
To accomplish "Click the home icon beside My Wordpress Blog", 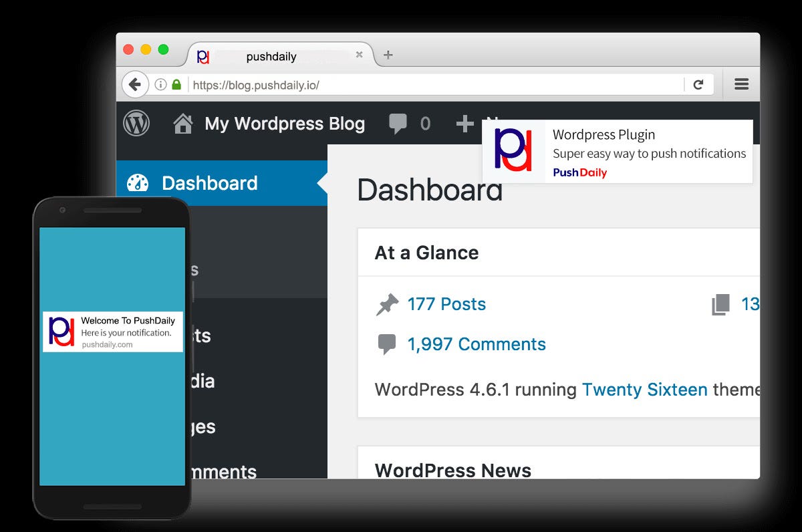I will coord(184,124).
